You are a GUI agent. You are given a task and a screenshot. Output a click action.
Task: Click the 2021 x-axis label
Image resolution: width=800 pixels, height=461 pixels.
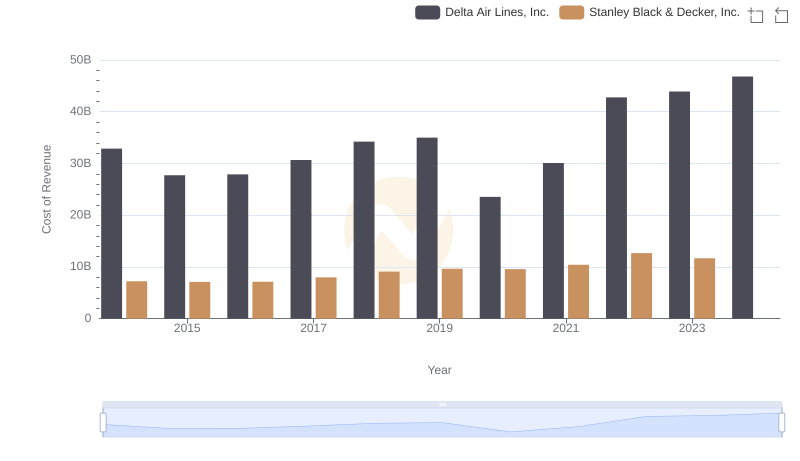coord(566,328)
